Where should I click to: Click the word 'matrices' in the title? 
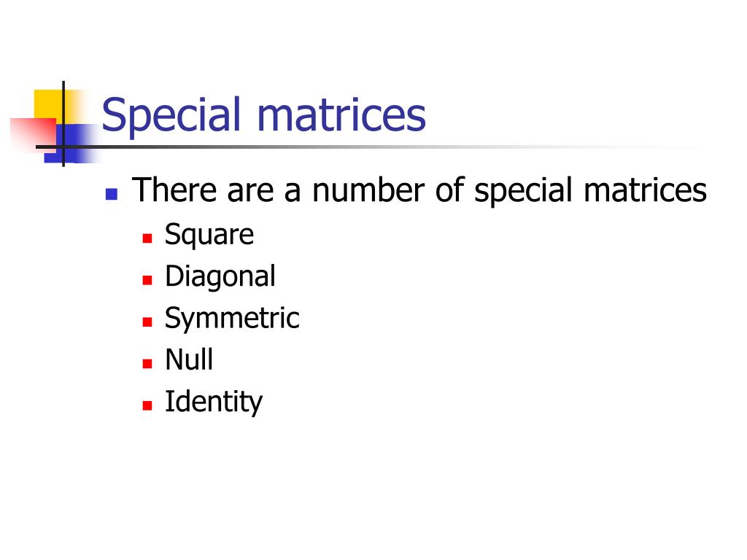pos(341,114)
